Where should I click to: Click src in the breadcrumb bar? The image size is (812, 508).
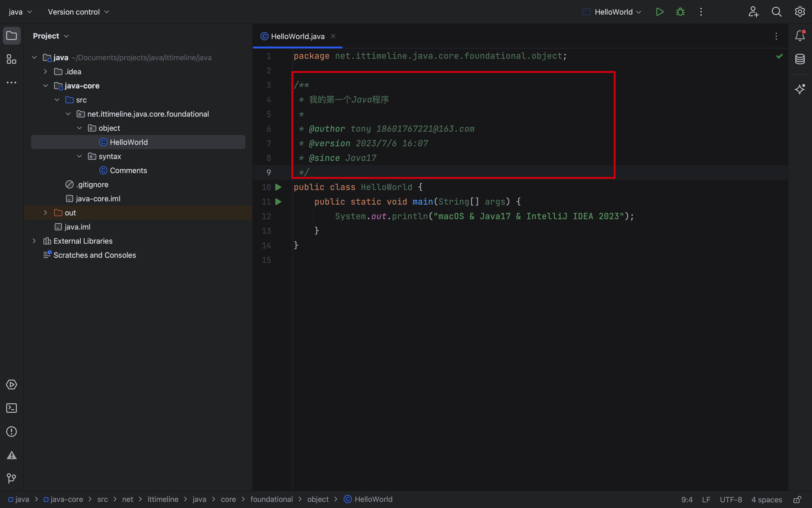coord(102,499)
